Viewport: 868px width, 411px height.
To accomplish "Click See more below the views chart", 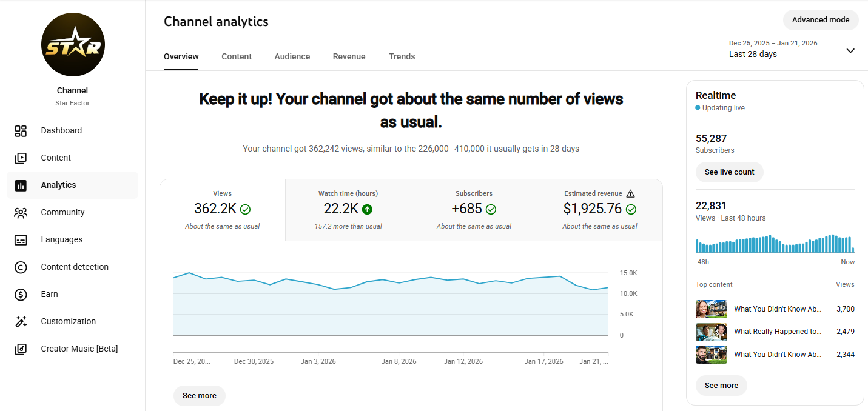I will click(x=199, y=396).
